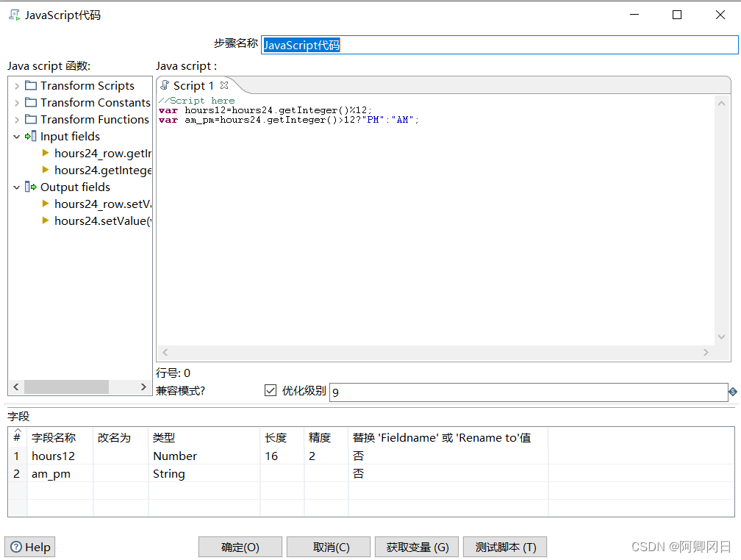Select the hours24_row.setValue output field
Viewport: 741px width, 560px height.
(102, 204)
